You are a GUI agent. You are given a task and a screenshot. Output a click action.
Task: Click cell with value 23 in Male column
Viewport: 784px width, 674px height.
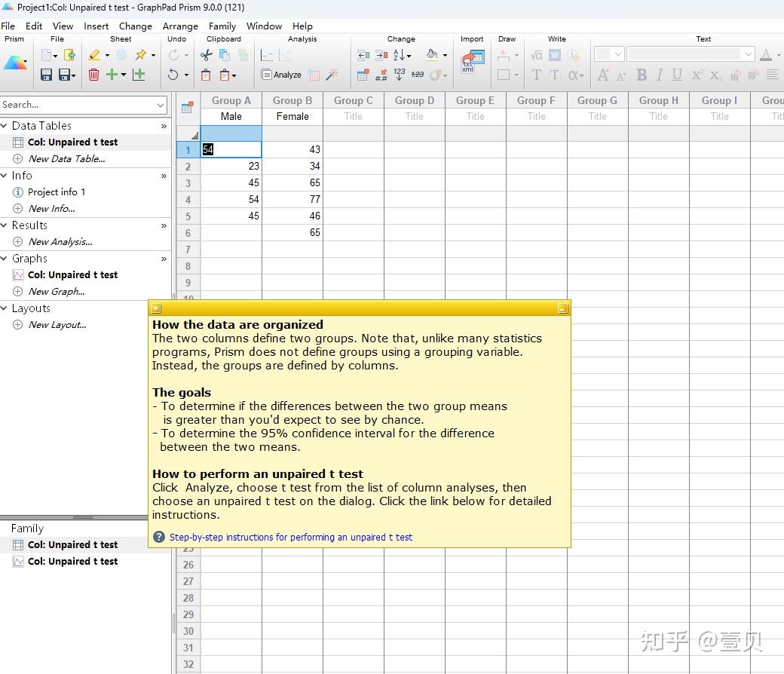pyautogui.click(x=231, y=167)
